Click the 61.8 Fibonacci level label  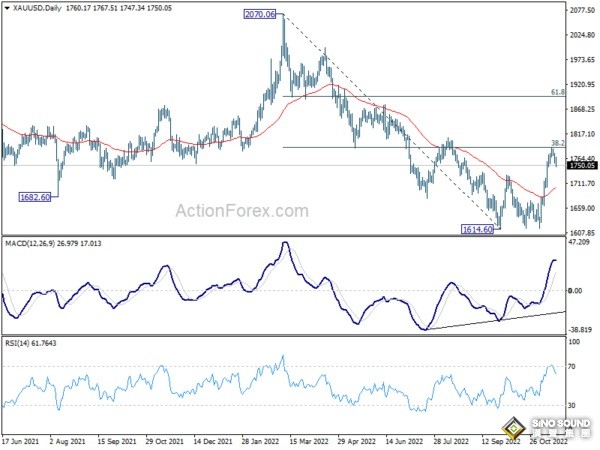[560, 92]
